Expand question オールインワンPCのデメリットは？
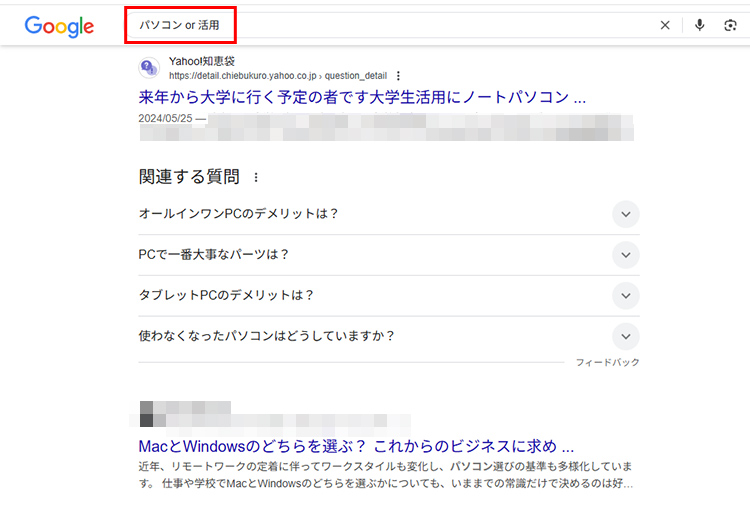The height and width of the screenshot is (510, 750). [625, 214]
